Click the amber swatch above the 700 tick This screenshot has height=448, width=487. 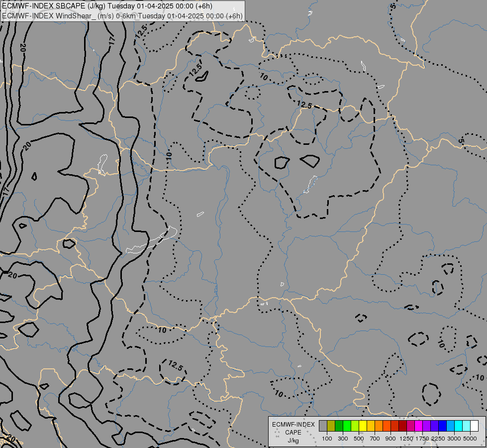click(371, 426)
